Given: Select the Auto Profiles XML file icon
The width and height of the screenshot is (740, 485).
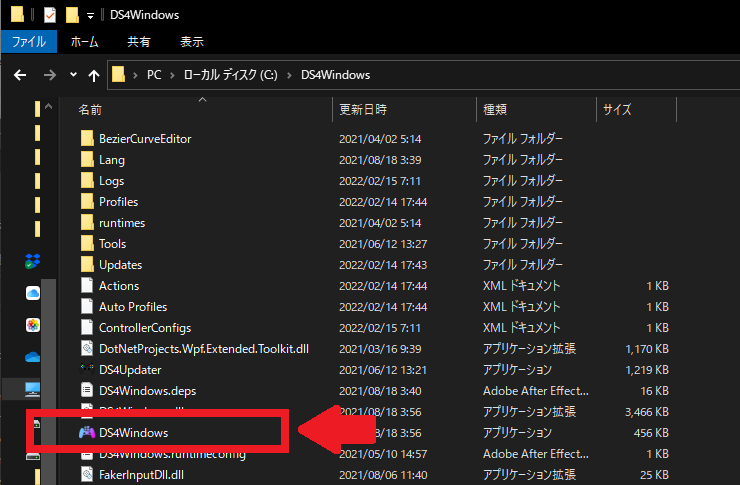Looking at the screenshot, I should (87, 307).
